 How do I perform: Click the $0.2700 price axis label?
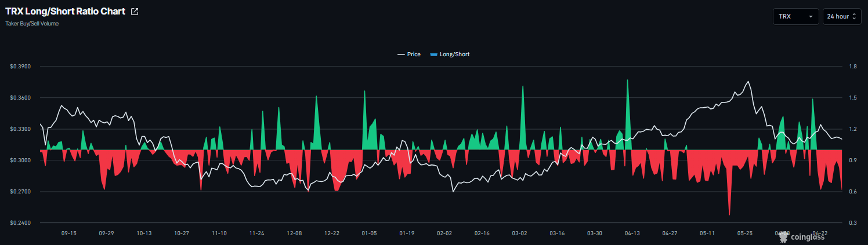tap(20, 192)
